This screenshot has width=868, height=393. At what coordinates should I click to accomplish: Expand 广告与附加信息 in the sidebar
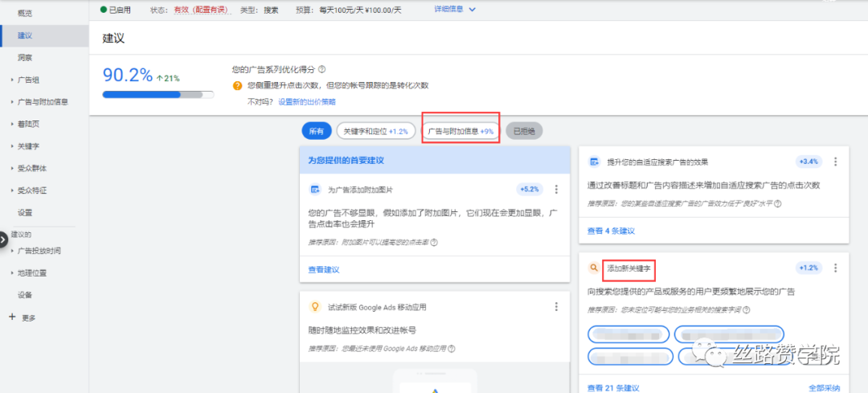tap(43, 102)
